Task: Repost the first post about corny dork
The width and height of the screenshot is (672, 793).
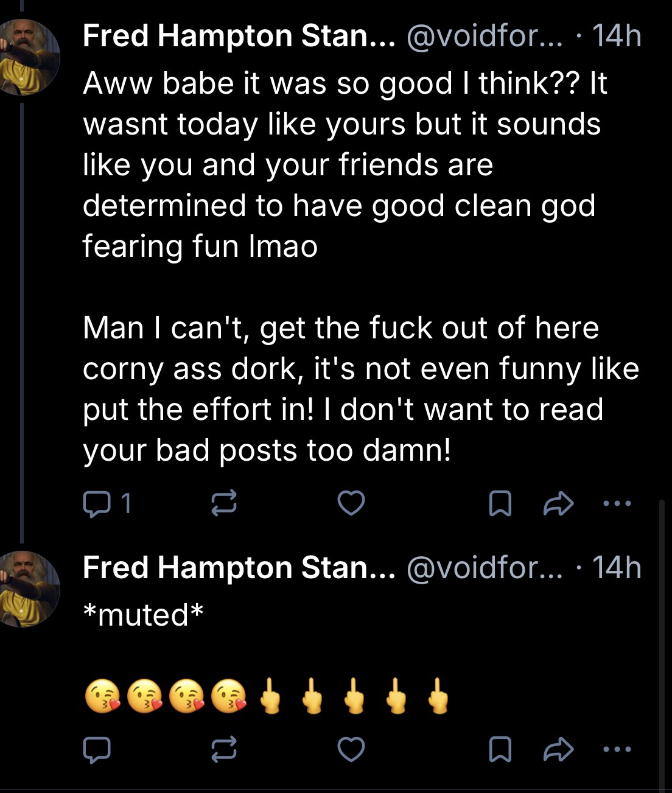Action: click(223, 504)
